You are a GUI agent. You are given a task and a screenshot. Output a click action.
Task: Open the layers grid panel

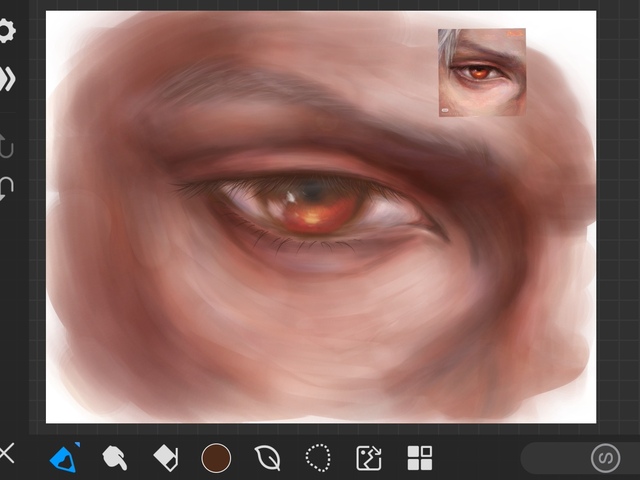point(420,459)
